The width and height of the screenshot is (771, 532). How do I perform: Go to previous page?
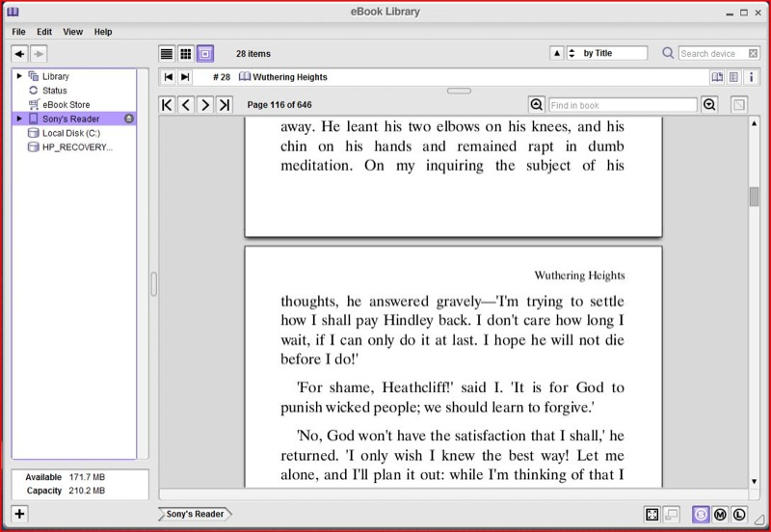(x=186, y=105)
